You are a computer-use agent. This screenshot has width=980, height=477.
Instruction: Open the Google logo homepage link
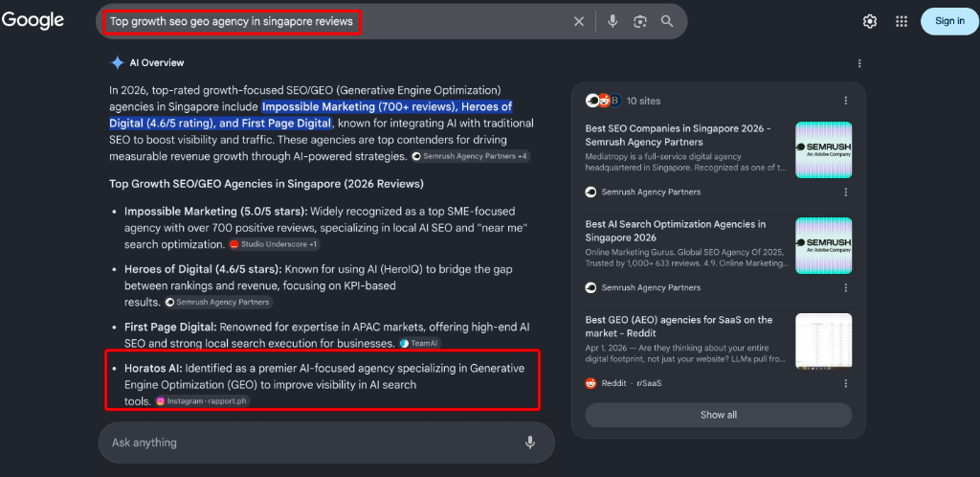coord(33,20)
